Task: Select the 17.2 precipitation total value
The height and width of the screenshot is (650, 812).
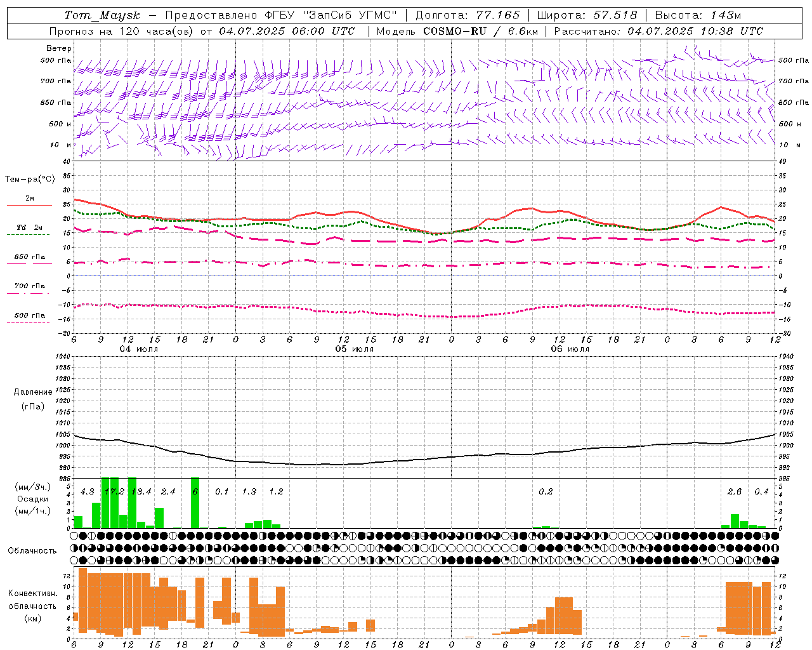Action: 114,492
